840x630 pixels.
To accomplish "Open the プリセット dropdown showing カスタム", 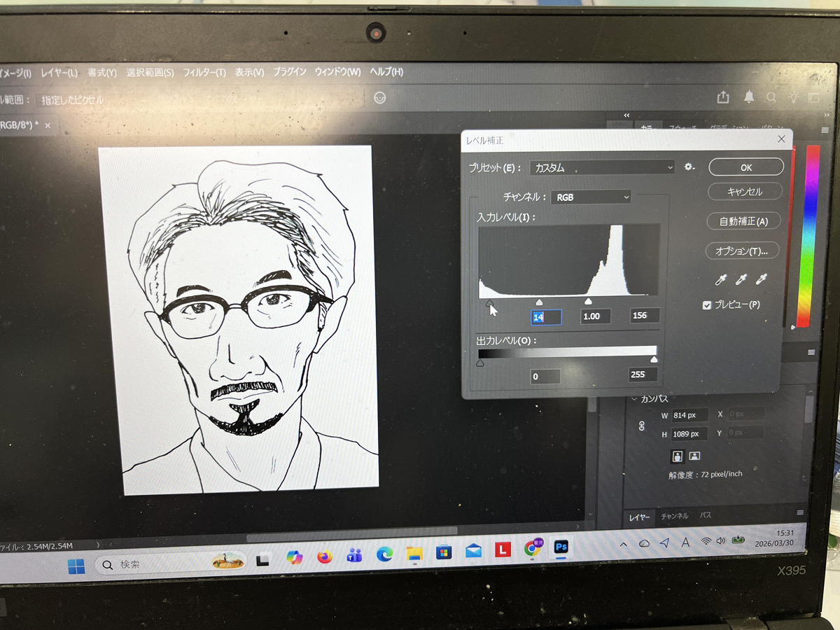I will click(602, 168).
